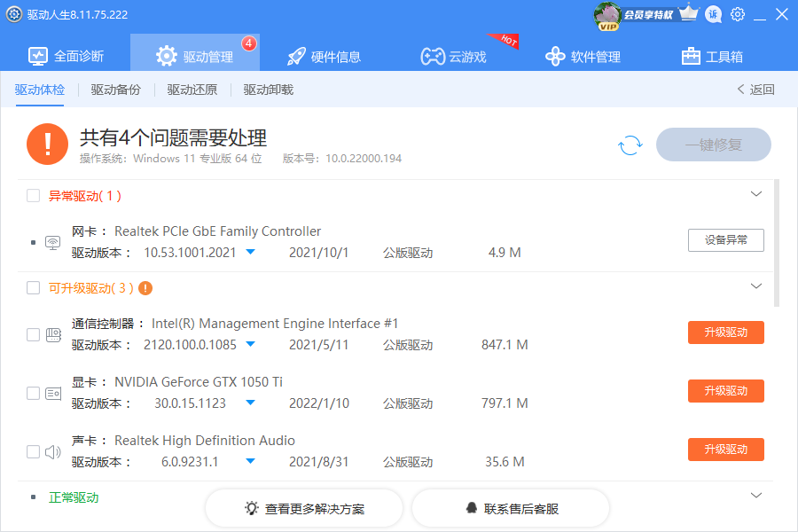
Task: Open the settings gear in title bar
Action: click(x=738, y=14)
